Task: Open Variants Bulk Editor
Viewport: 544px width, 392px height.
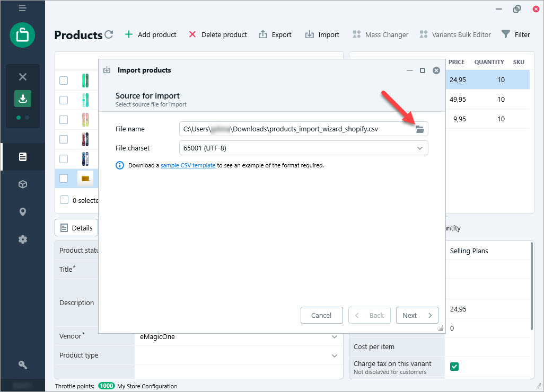Action: coord(455,34)
